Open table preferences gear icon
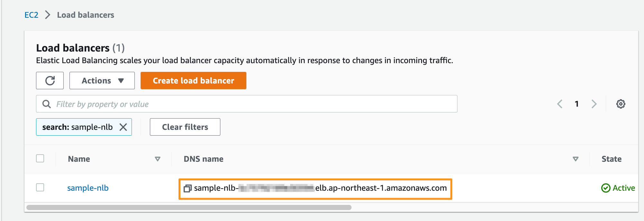 [621, 104]
